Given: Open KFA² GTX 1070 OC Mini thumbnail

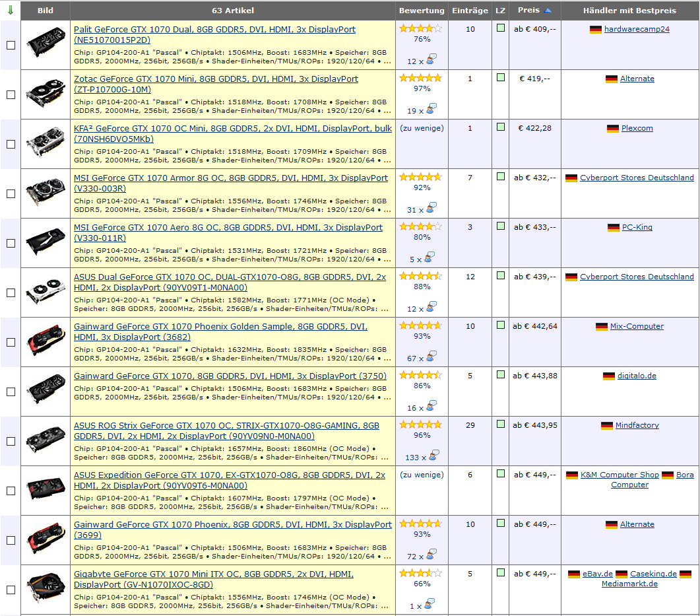Looking at the screenshot, I should click(x=46, y=142).
